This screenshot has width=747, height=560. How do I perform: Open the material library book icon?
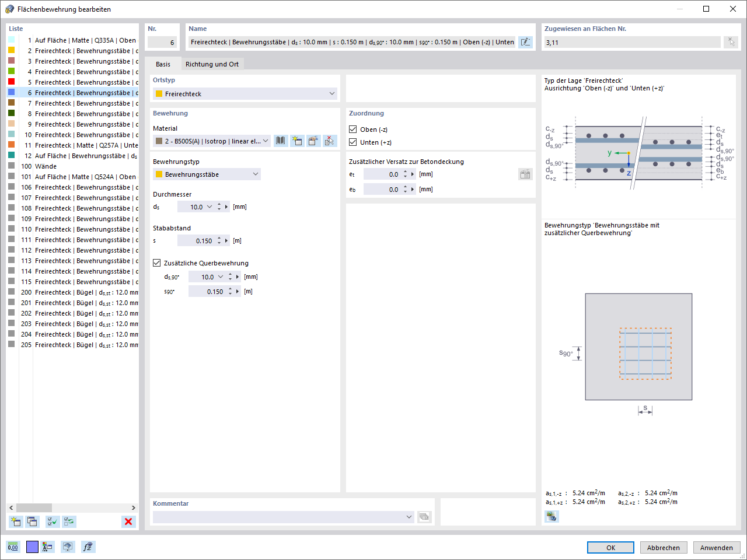[281, 141]
